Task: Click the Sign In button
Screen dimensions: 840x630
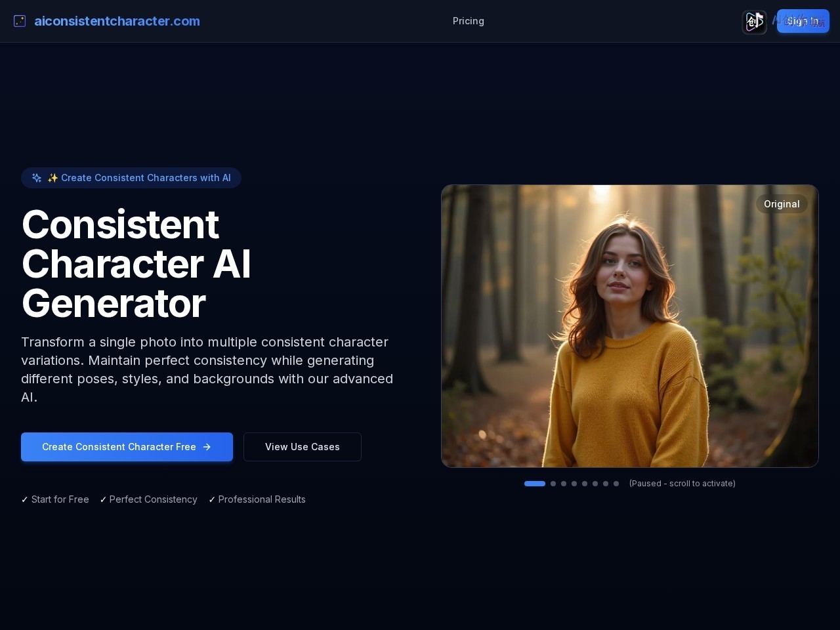Action: pos(803,21)
